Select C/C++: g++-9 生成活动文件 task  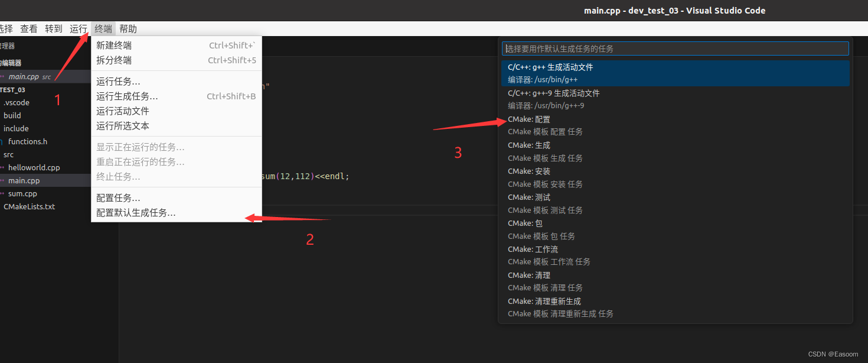pyautogui.click(x=676, y=99)
